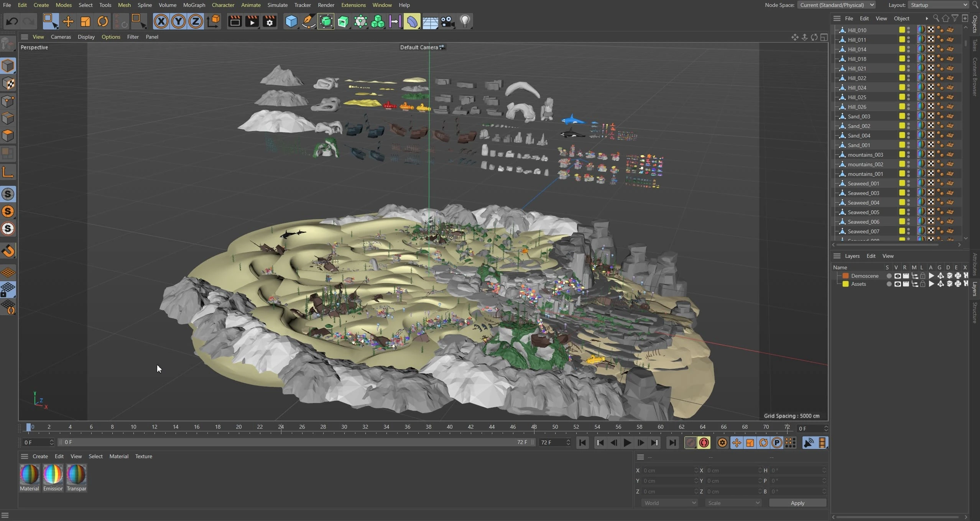Select the Move tool
The width and height of the screenshot is (980, 521).
coord(68,21)
